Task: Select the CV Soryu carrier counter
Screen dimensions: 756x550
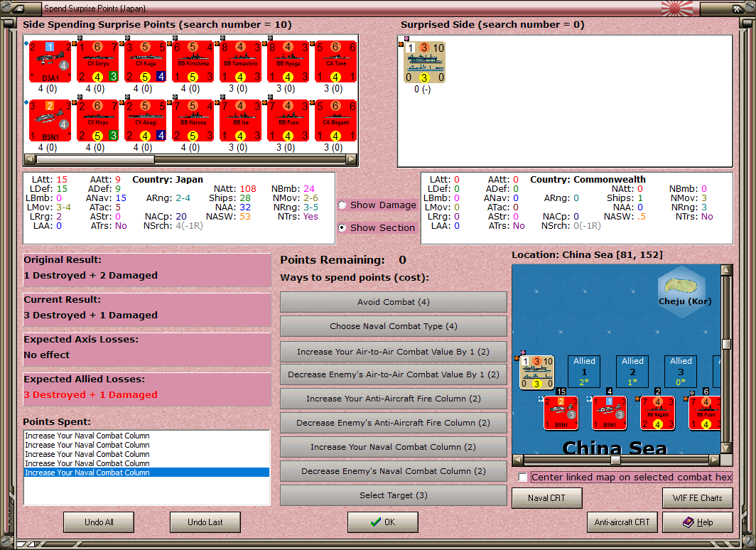Action: (98, 62)
